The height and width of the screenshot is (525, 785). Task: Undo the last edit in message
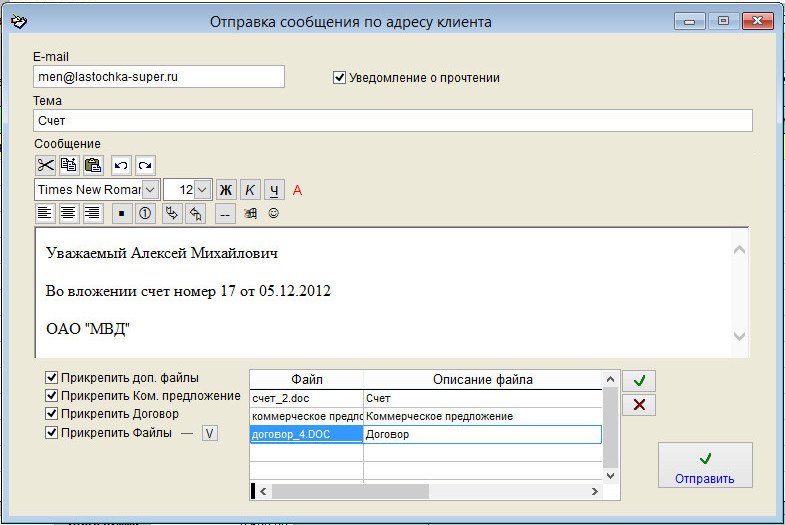(121, 165)
